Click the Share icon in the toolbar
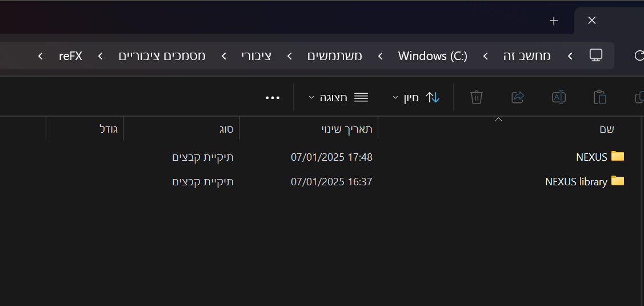Screen dimensions: 644x306 point(518,97)
